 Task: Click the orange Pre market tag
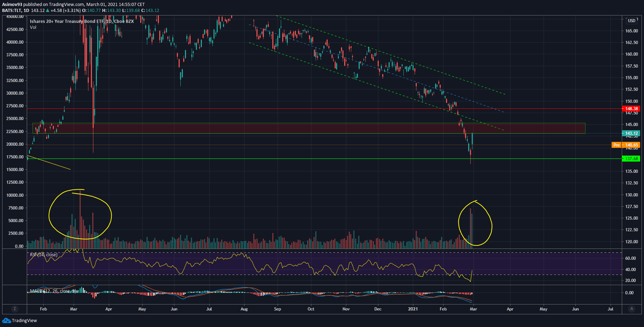coord(616,145)
